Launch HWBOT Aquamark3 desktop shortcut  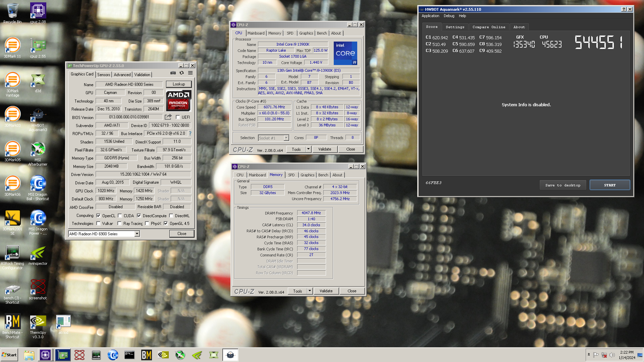[38, 119]
